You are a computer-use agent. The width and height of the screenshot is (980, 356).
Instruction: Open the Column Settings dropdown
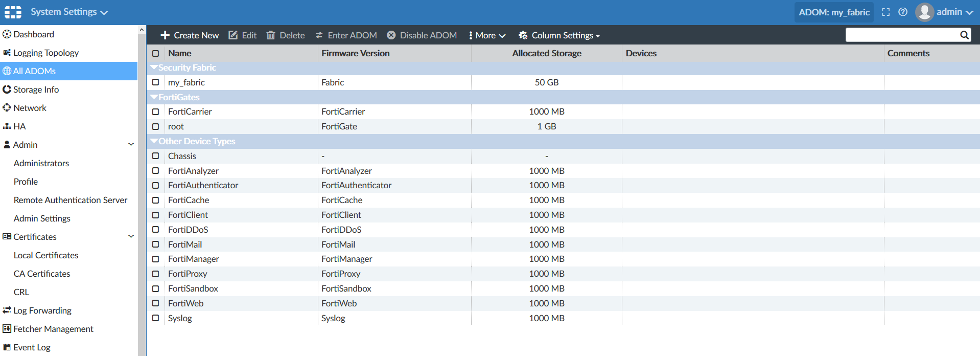[559, 35]
